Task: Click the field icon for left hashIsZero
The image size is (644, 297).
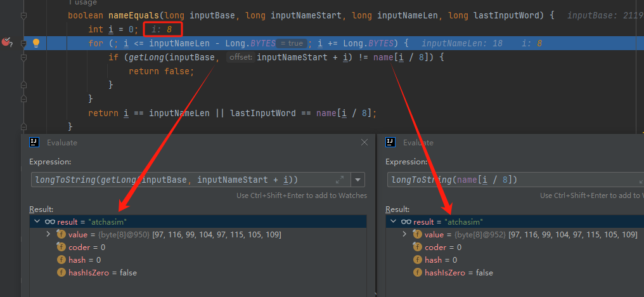Action: (x=61, y=273)
